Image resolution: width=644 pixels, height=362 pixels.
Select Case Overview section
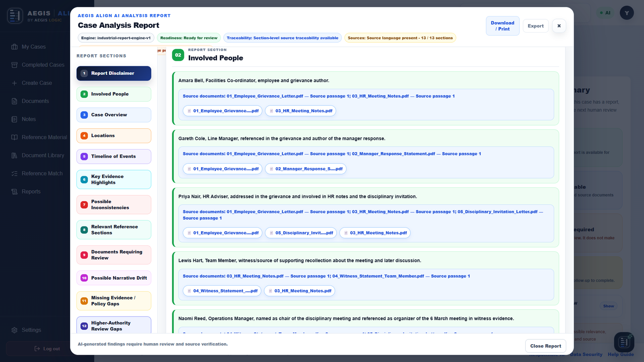click(x=114, y=115)
